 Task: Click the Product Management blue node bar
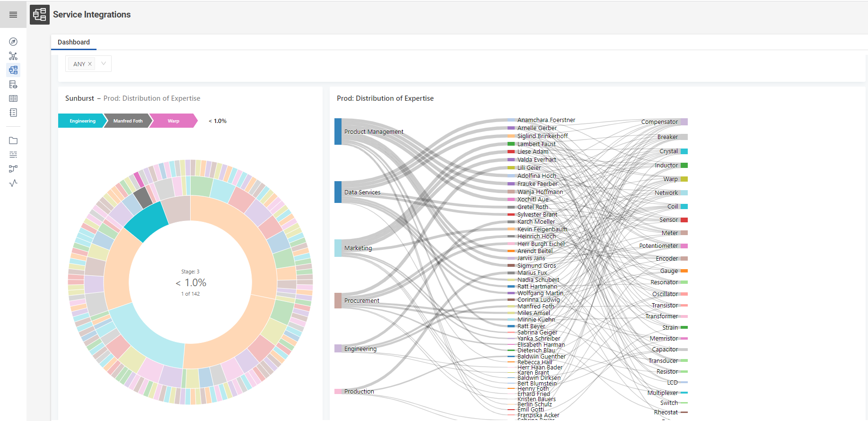338,132
